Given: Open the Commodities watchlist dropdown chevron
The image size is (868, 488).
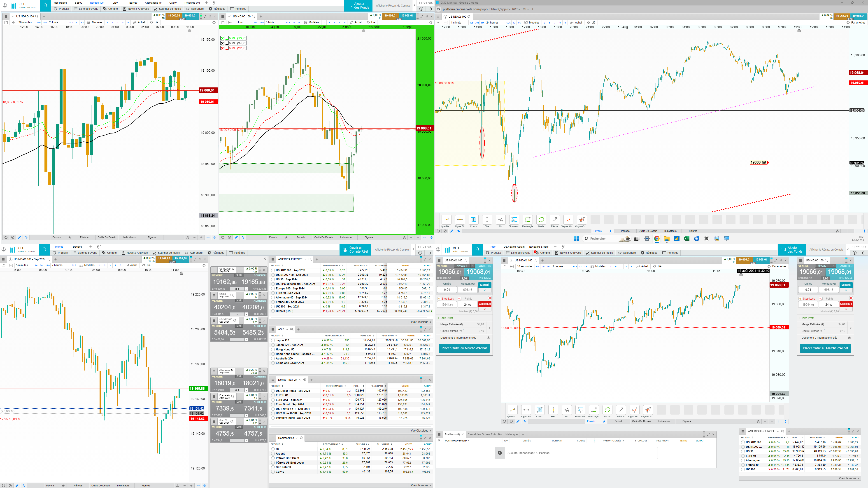Looking at the screenshot, I should [x=297, y=438].
